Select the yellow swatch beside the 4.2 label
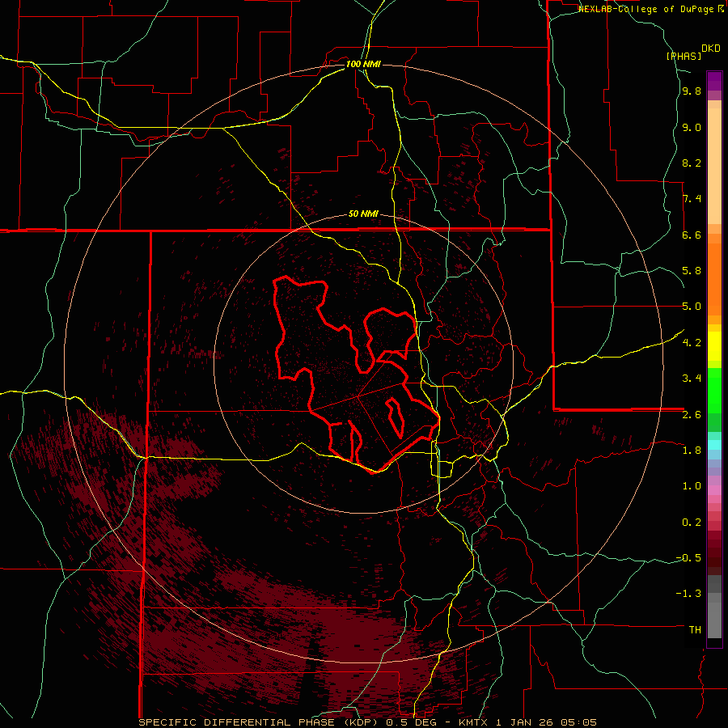Image resolution: width=728 pixels, height=728 pixels. coord(714,346)
